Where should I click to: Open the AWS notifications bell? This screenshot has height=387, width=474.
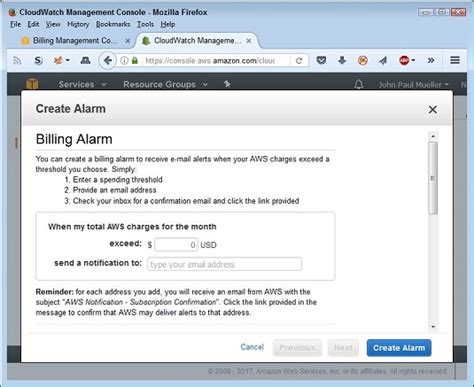pyautogui.click(x=359, y=84)
